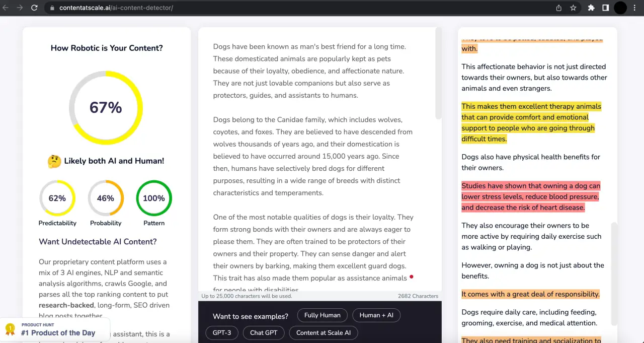Load the Content at Scale AI example
Screen dimensions: 644x343
[324, 333]
